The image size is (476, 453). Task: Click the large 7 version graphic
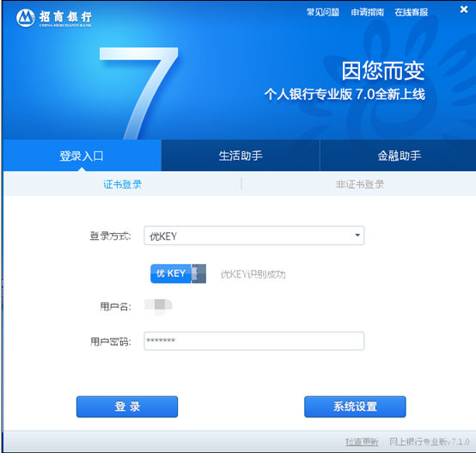(x=138, y=93)
